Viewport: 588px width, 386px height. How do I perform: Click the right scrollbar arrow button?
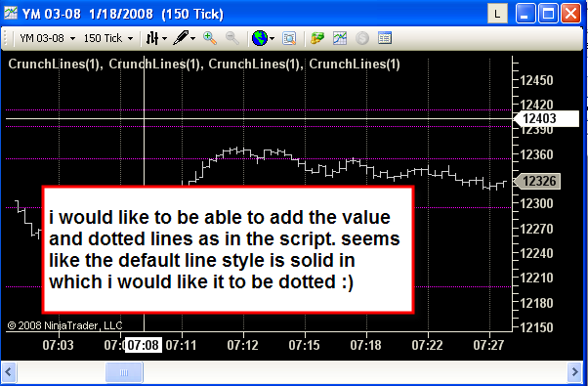tap(574, 372)
